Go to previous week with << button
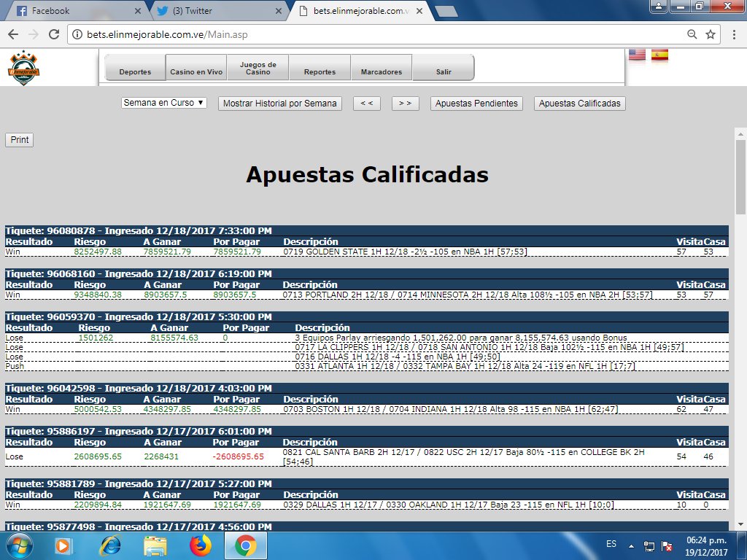This screenshot has width=747, height=560. pyautogui.click(x=367, y=104)
